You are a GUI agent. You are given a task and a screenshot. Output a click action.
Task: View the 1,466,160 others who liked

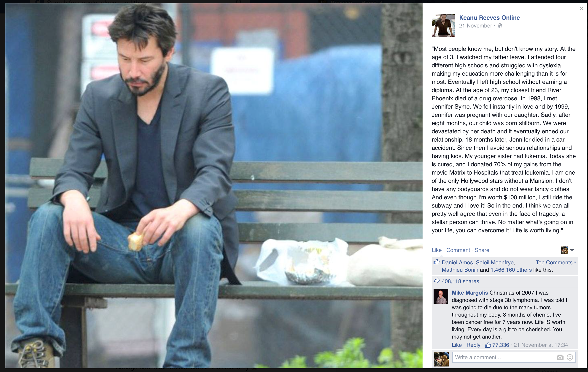511,270
